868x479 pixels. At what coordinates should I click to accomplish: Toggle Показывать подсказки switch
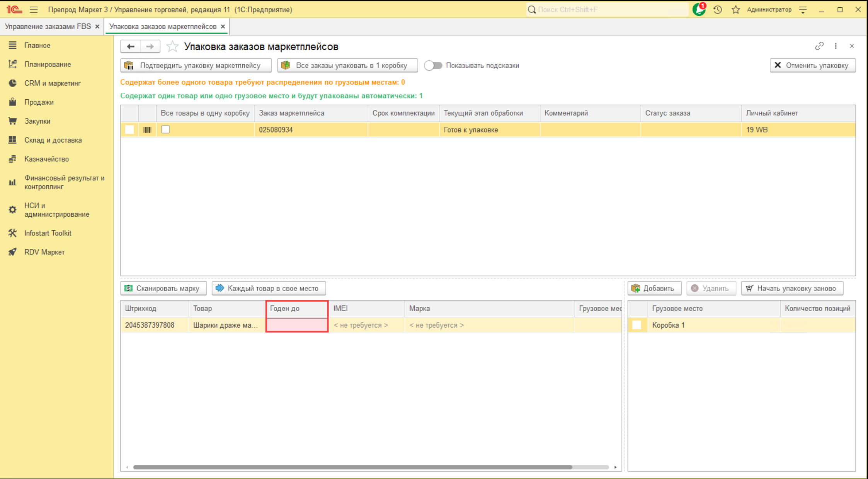click(433, 66)
